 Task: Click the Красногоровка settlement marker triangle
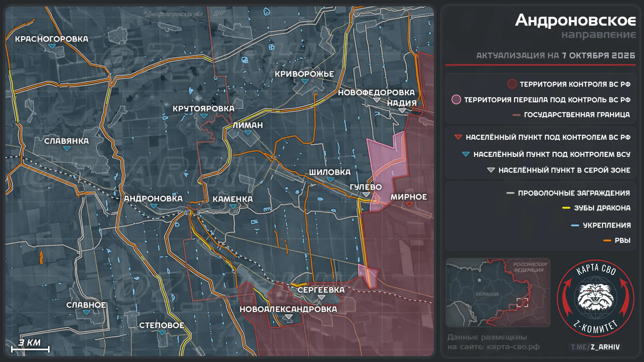point(52,47)
